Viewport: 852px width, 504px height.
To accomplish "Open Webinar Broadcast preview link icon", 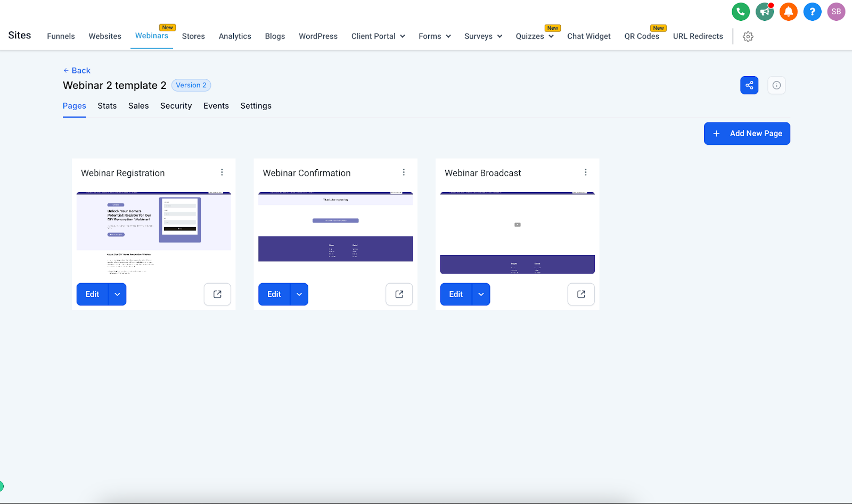I will (581, 294).
